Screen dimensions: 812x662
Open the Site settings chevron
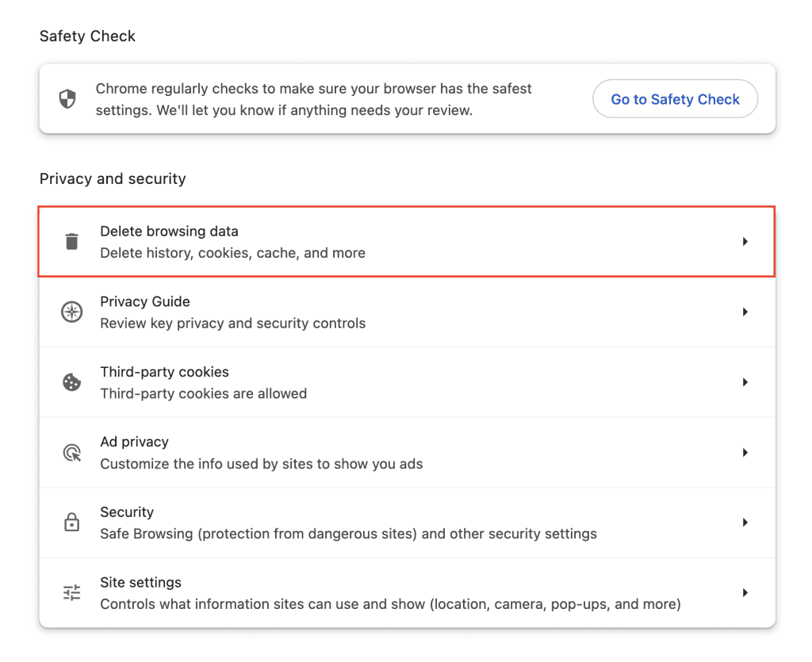(x=745, y=592)
